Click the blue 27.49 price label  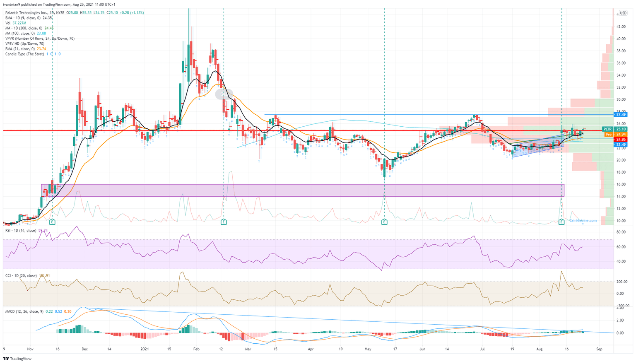point(621,115)
